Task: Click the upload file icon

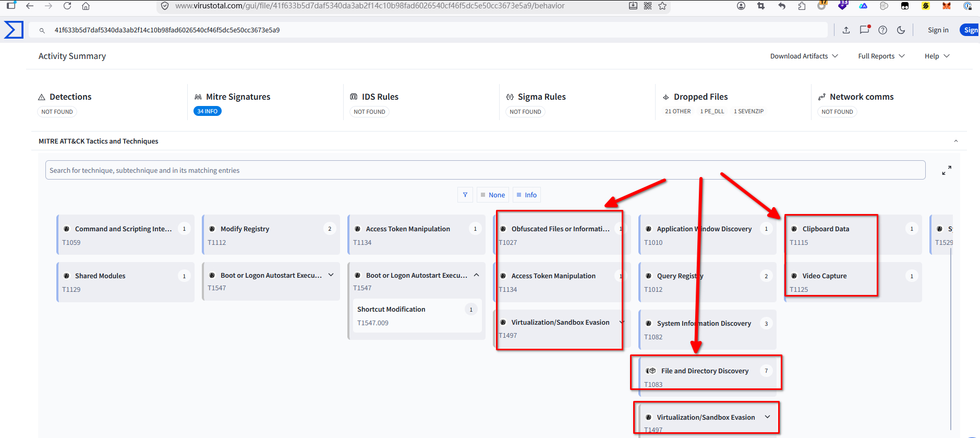Action: [846, 30]
